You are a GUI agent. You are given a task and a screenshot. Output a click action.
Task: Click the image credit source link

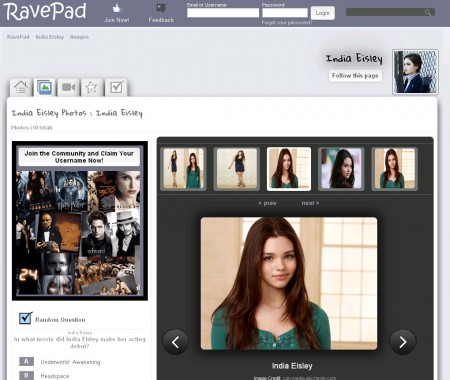click(309, 378)
